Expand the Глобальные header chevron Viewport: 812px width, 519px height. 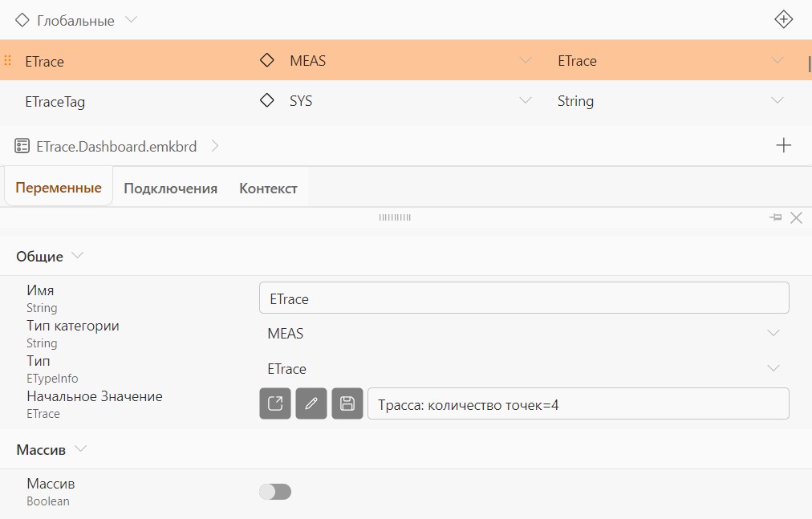pyautogui.click(x=131, y=20)
